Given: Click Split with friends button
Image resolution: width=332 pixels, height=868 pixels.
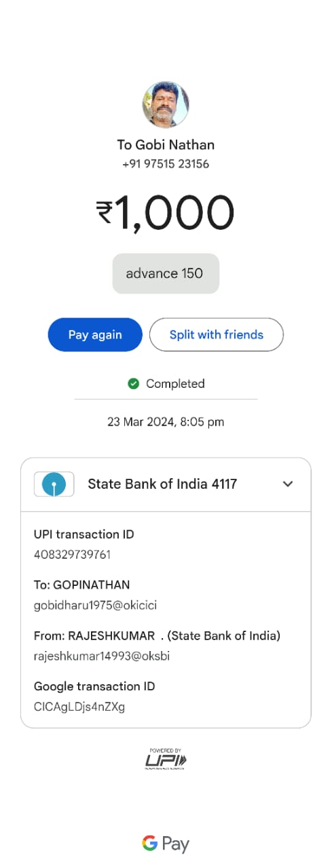Looking at the screenshot, I should [x=217, y=335].
